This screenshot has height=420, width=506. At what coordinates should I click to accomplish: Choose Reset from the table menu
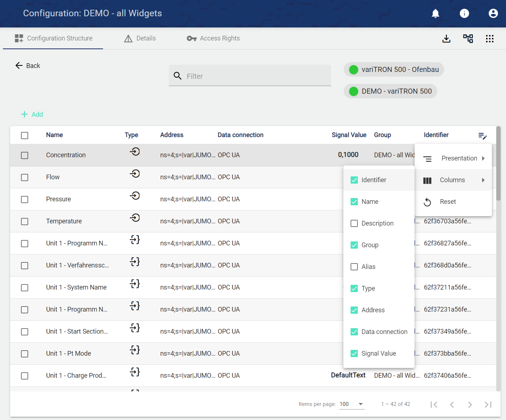coord(447,202)
